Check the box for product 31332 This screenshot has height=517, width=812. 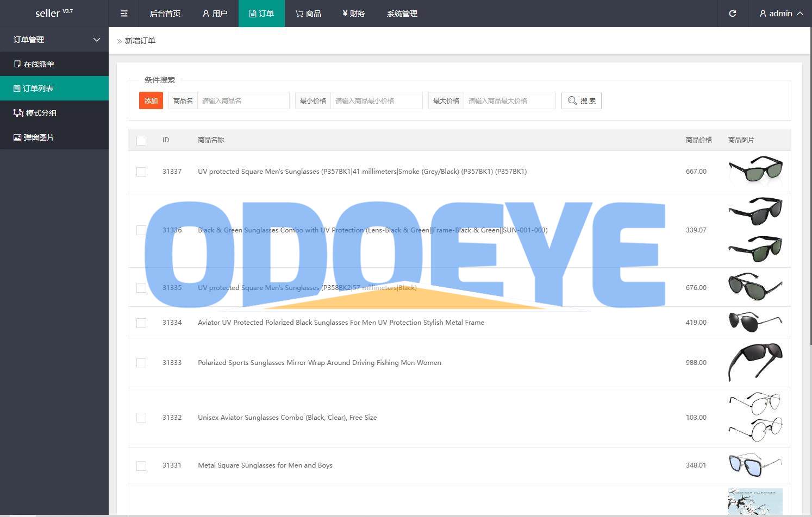[x=141, y=418]
